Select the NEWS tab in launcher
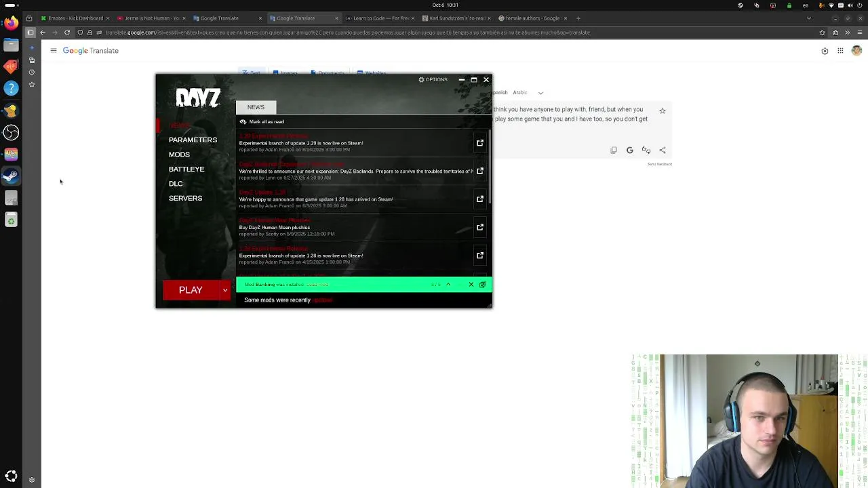868x488 pixels. (x=256, y=107)
